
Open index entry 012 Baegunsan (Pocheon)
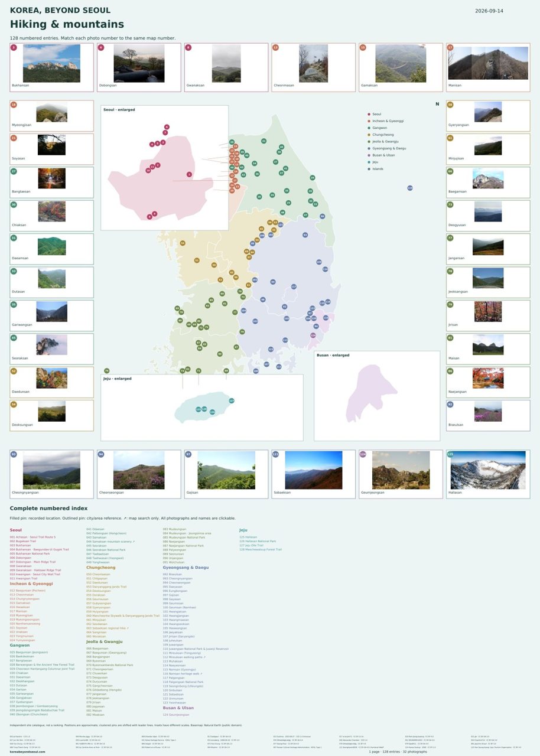(27, 590)
